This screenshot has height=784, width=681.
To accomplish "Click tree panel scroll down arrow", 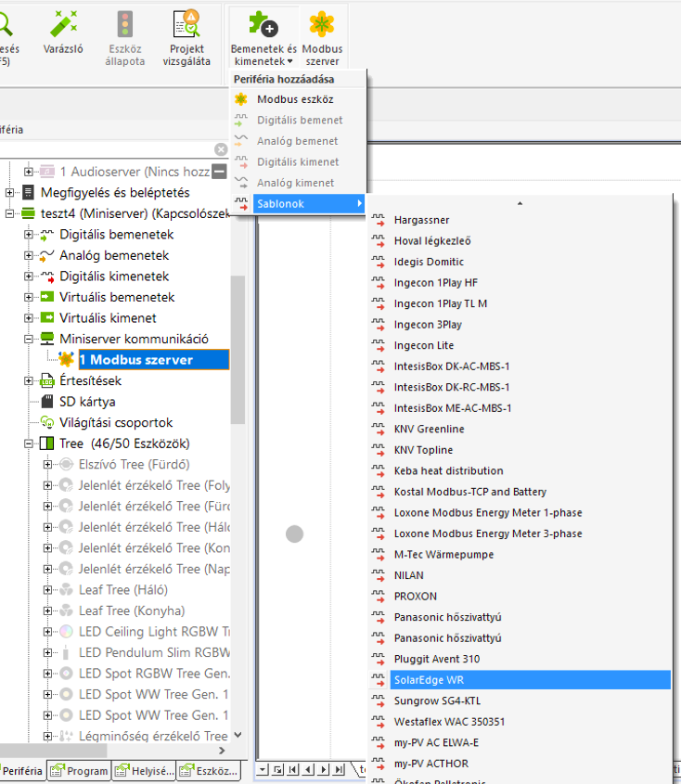I will click(x=238, y=735).
